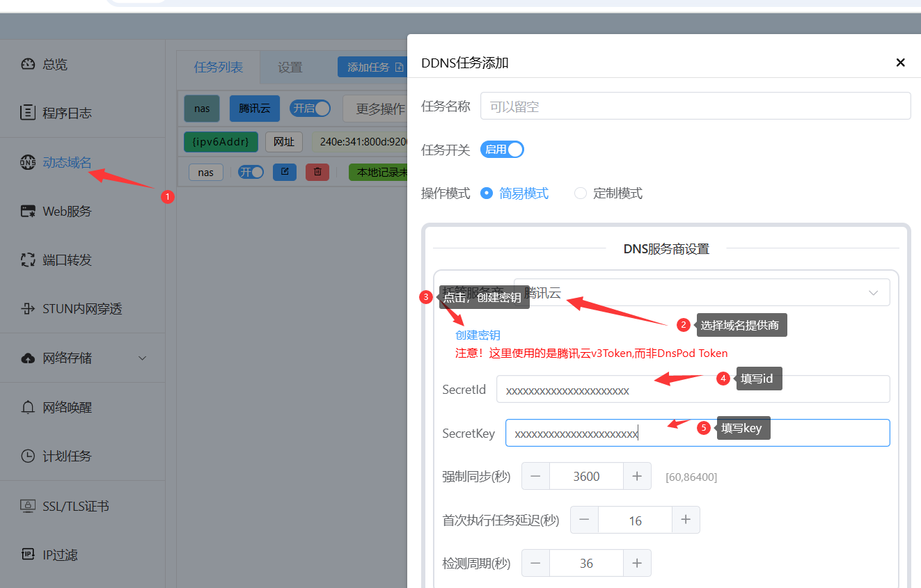Click the 任务名称 input field
This screenshot has height=588, width=921.
click(x=695, y=106)
